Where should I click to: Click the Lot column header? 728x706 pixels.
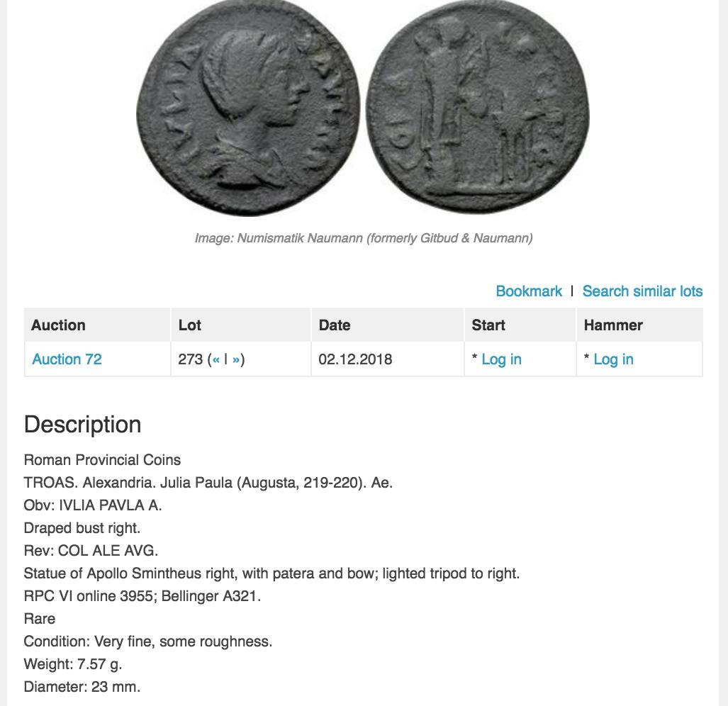pyautogui.click(x=190, y=325)
